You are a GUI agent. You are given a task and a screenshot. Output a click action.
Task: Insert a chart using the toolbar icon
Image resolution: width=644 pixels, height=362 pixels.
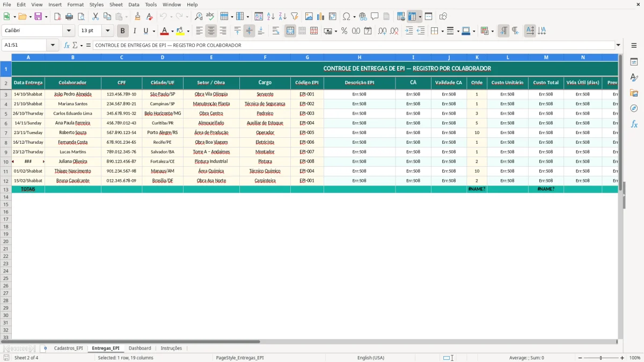pyautogui.click(x=320, y=16)
